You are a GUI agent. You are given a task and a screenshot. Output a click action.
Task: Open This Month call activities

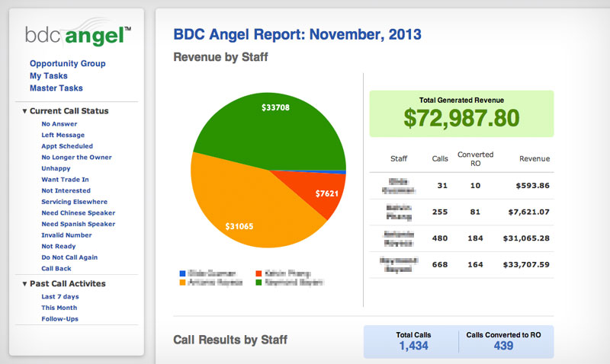(x=59, y=308)
